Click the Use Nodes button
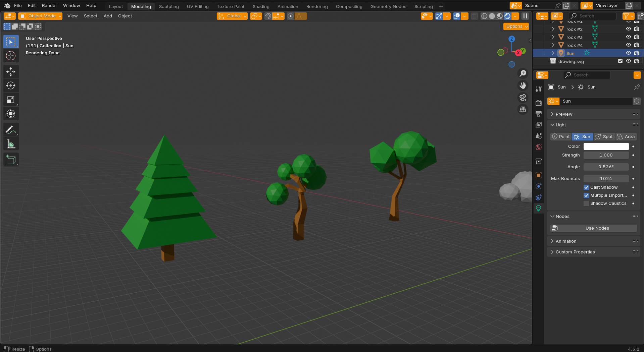The width and height of the screenshot is (644, 352). coord(594,228)
